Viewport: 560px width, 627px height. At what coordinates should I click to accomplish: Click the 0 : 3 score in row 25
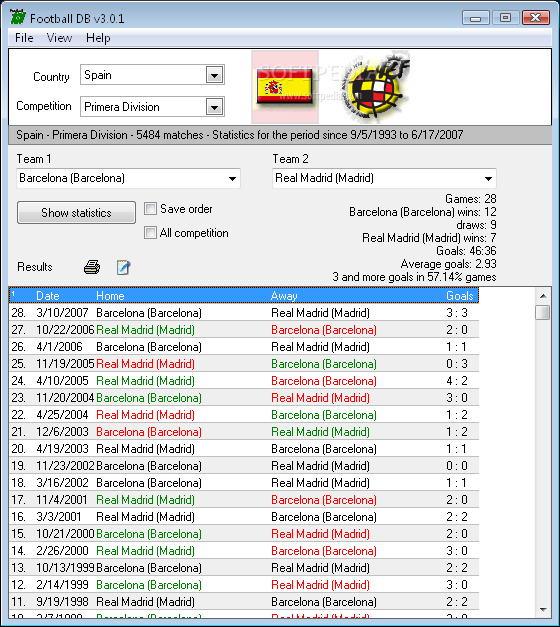pyautogui.click(x=457, y=364)
